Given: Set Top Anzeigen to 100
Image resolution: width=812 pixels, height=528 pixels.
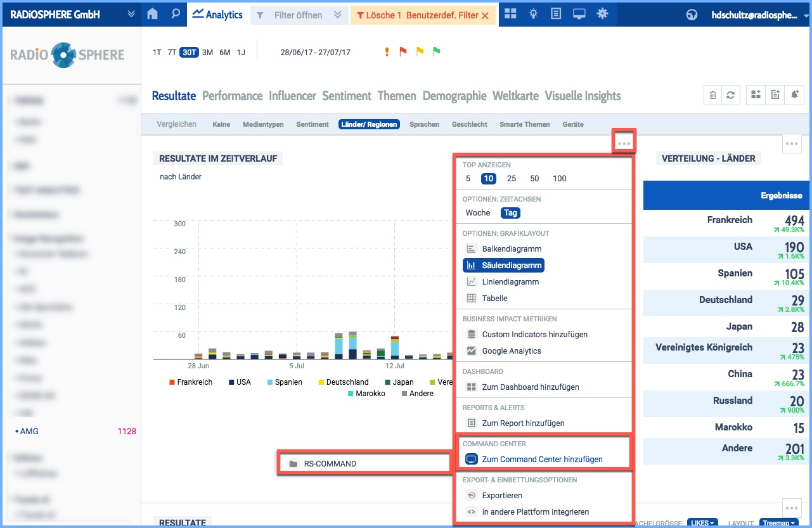Looking at the screenshot, I should point(560,178).
